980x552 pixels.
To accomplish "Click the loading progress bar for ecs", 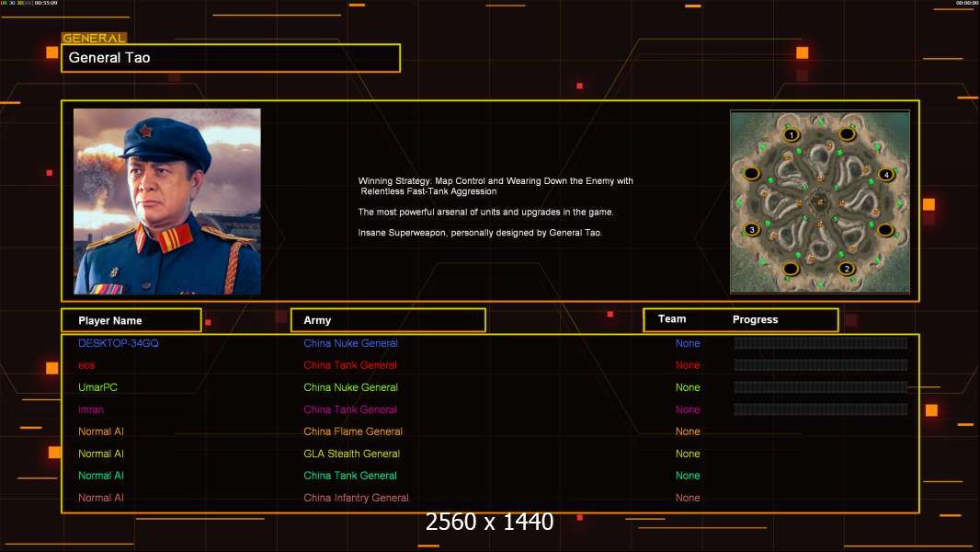I will (x=821, y=365).
